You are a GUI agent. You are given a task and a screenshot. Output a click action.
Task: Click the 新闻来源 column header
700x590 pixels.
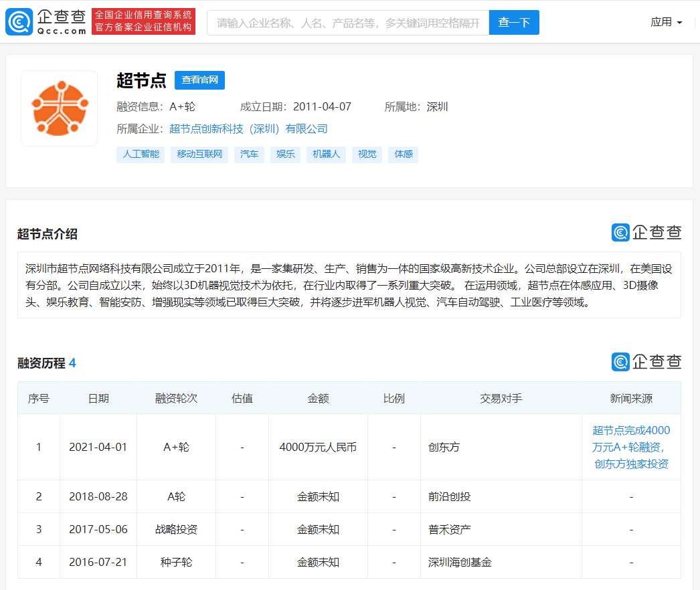[631, 398]
